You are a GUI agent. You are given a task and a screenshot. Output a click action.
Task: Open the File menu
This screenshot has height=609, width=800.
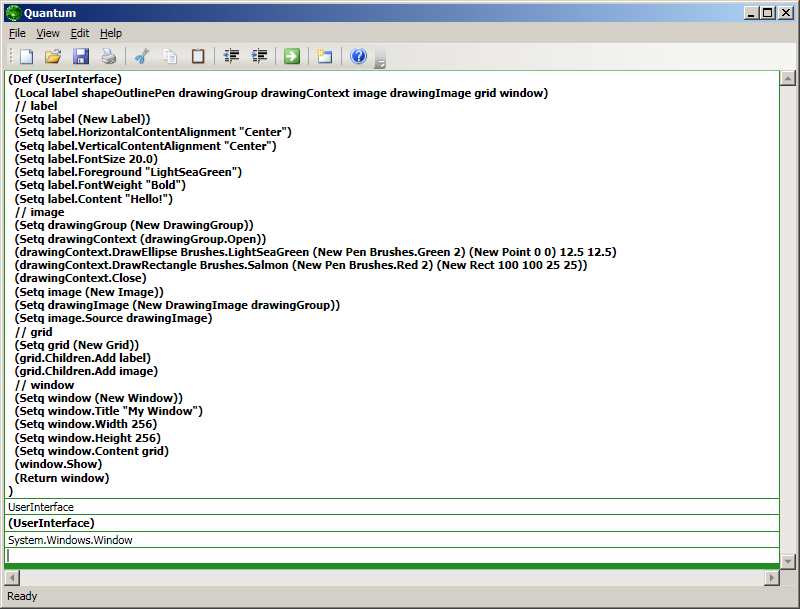17,33
